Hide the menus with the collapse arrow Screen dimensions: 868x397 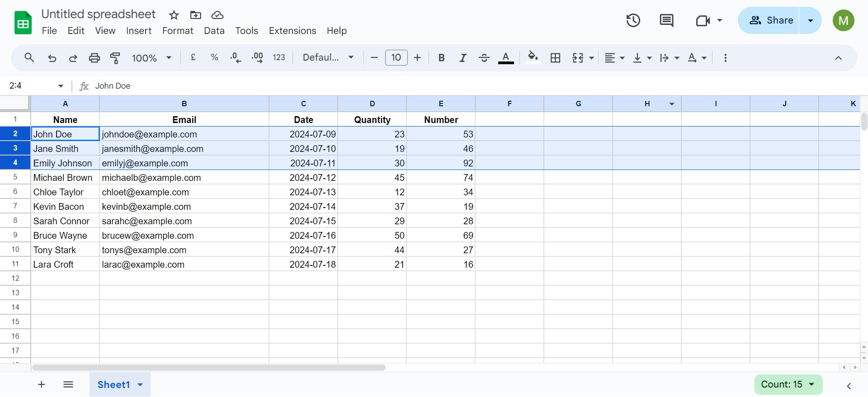[x=838, y=58]
